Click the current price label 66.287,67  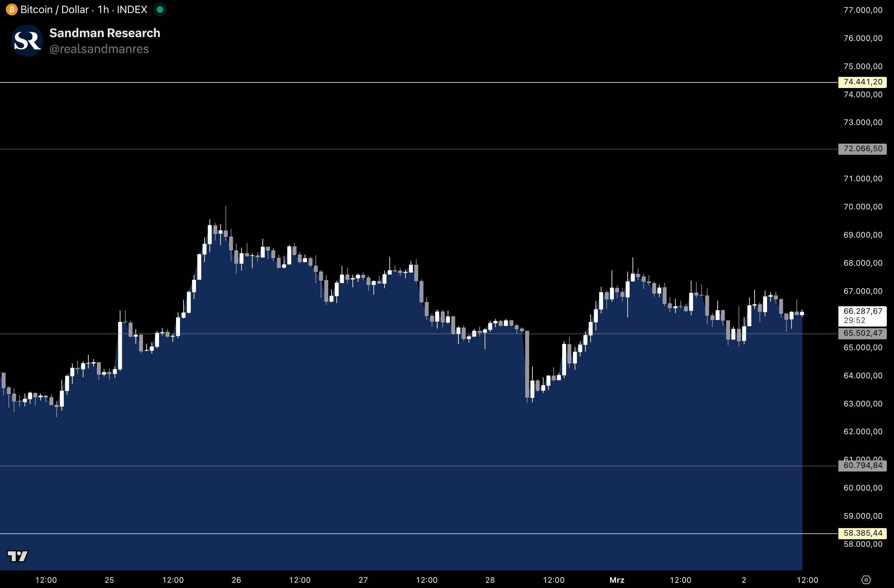coord(863,311)
